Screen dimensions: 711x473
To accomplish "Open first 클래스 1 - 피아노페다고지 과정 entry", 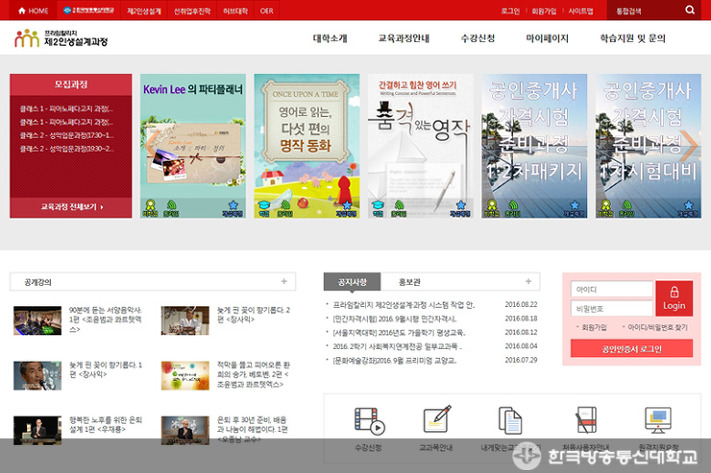I will 66,108.
